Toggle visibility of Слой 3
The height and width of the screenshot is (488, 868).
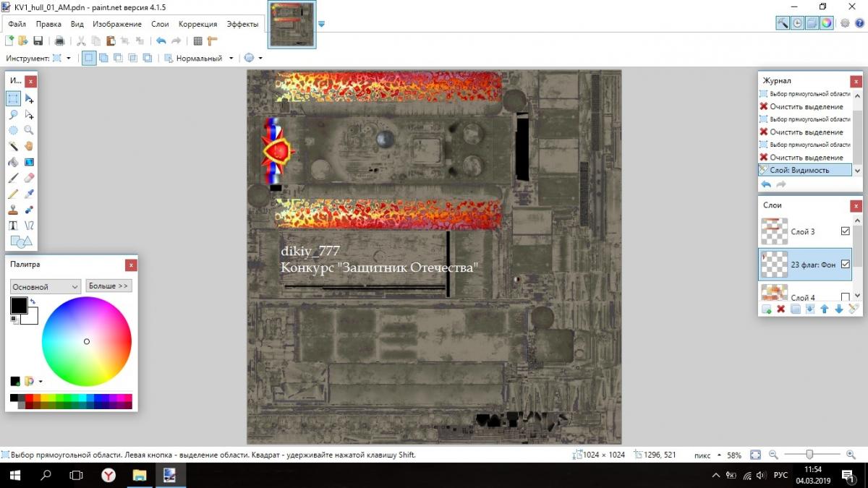click(845, 231)
